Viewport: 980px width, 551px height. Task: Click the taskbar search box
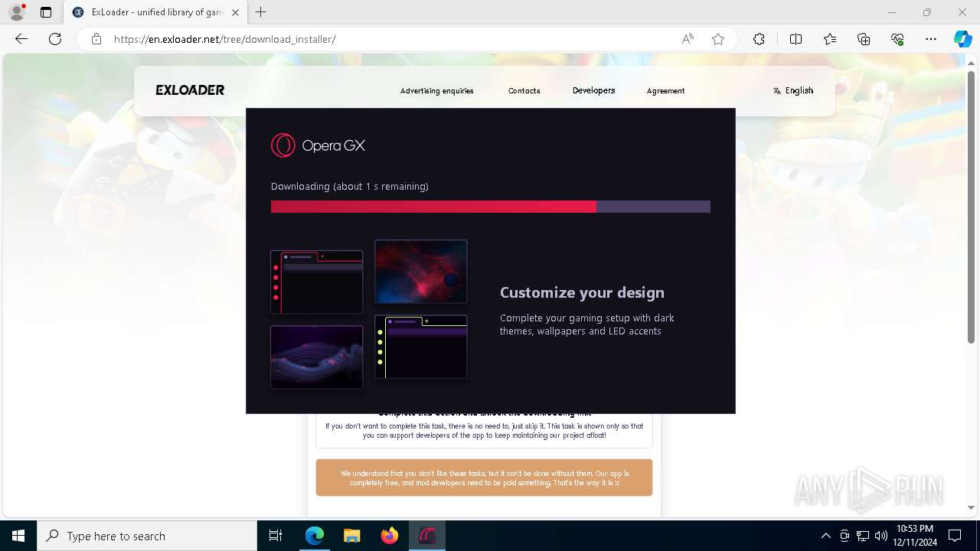point(147,536)
